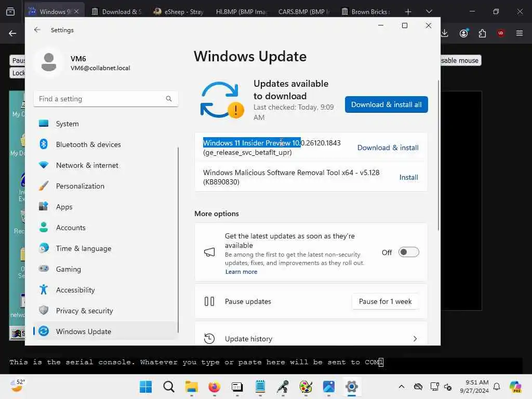This screenshot has height=399, width=532.
Task: Click Disable mouse button behind Settings
Action: [460, 60]
